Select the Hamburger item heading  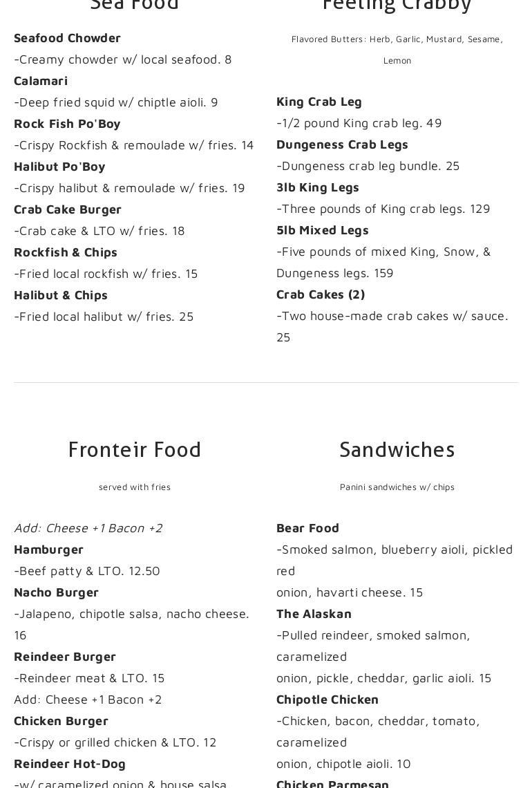[49, 550]
